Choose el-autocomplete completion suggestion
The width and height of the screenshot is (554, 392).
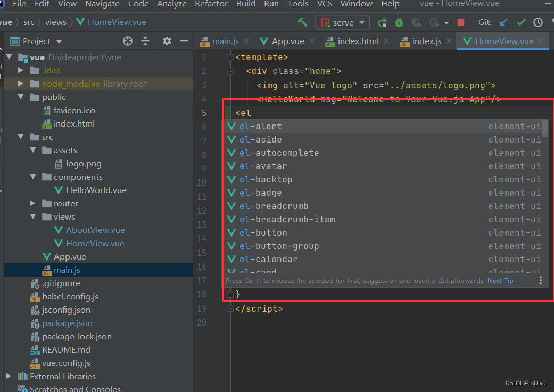tap(383, 153)
